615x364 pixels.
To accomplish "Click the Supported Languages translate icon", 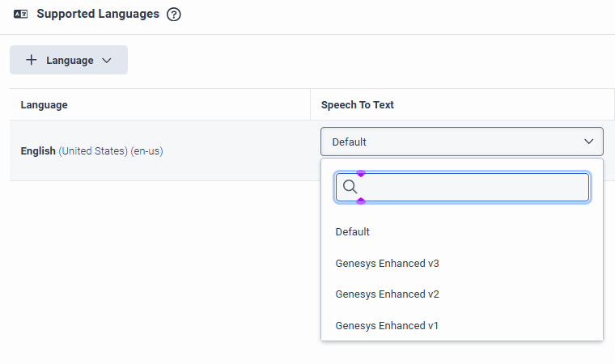I will 21,14.
